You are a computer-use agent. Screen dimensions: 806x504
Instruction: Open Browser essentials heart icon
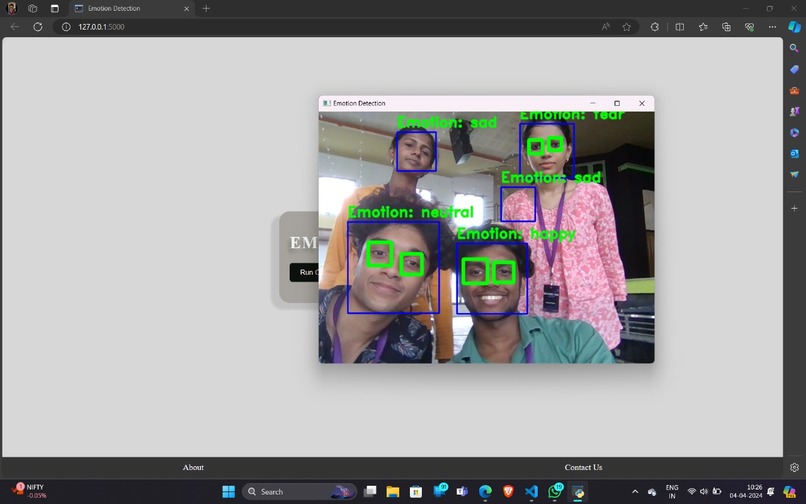click(749, 27)
